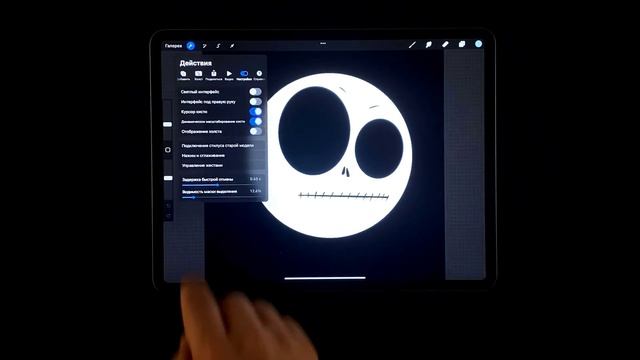Tap the skull drawing's large left eye
The image size is (640, 360).
(x=314, y=131)
